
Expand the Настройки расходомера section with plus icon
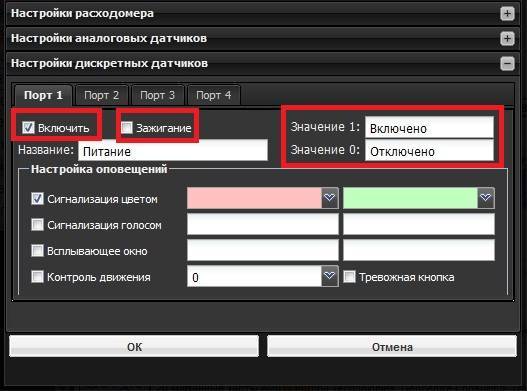(508, 14)
